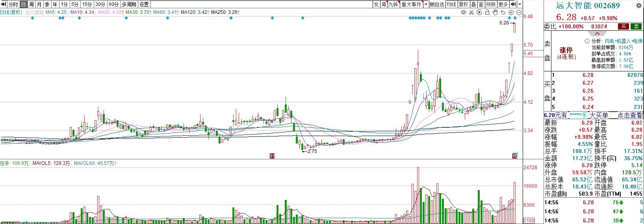Toggle the eye visibility icon above the chart
This screenshot has height=224, width=644.
click(x=464, y=12)
